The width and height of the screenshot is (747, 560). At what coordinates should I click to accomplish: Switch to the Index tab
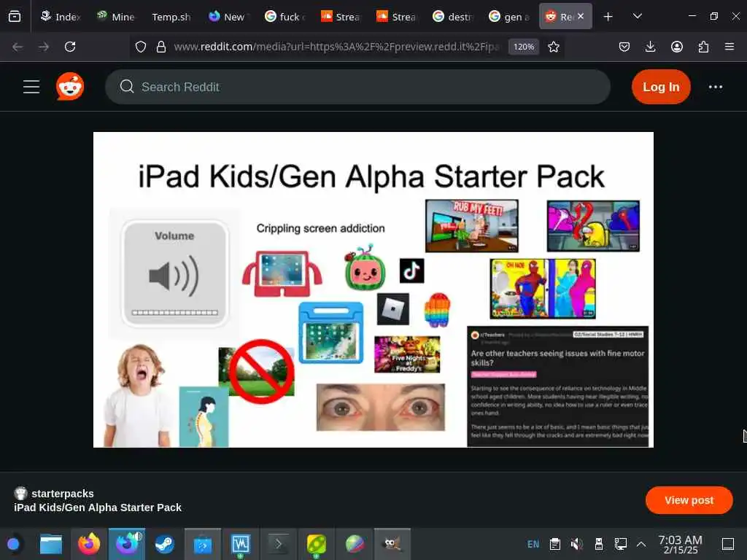tap(61, 17)
